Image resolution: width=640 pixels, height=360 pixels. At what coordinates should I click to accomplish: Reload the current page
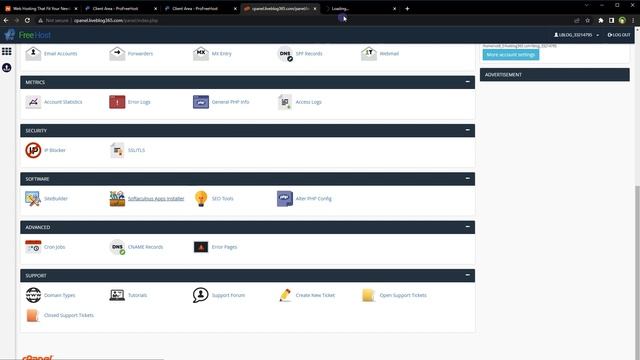(27, 20)
